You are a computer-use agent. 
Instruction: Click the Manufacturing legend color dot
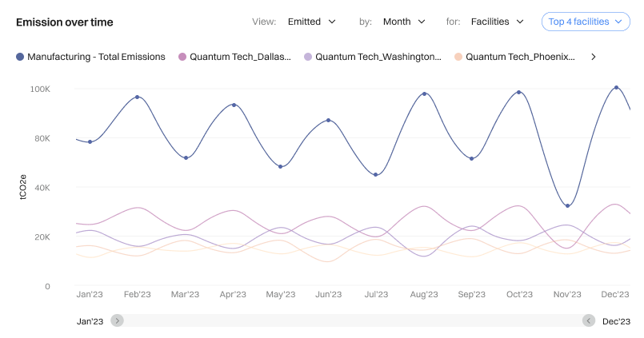click(x=20, y=57)
